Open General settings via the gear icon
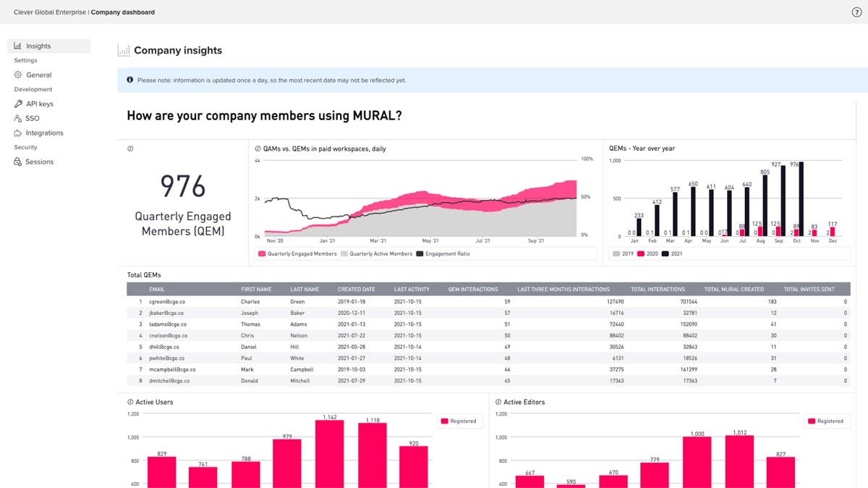The height and width of the screenshot is (488, 868). tap(17, 75)
